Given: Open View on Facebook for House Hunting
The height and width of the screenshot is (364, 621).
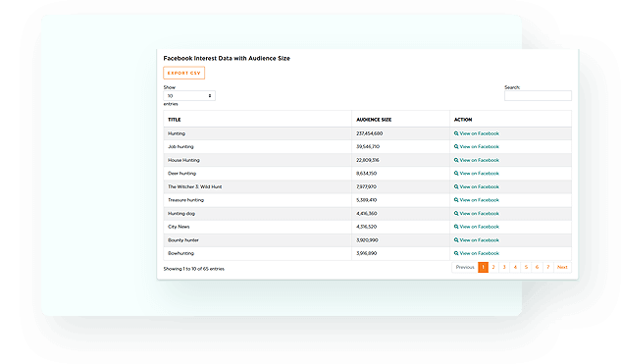Looking at the screenshot, I should pyautogui.click(x=477, y=160).
